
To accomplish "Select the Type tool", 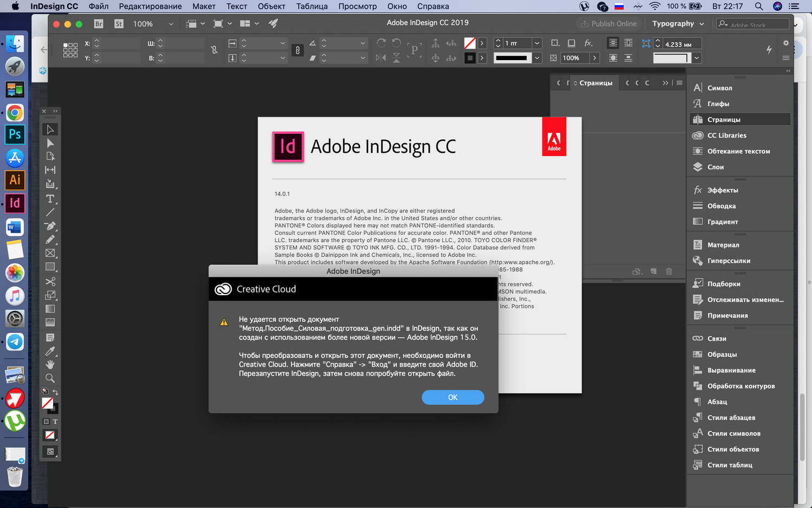I will [x=50, y=199].
